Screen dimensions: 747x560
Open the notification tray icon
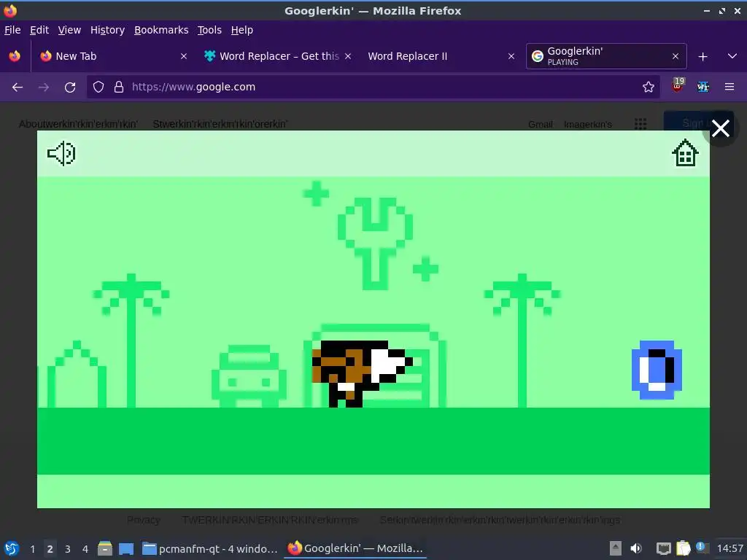click(701, 548)
